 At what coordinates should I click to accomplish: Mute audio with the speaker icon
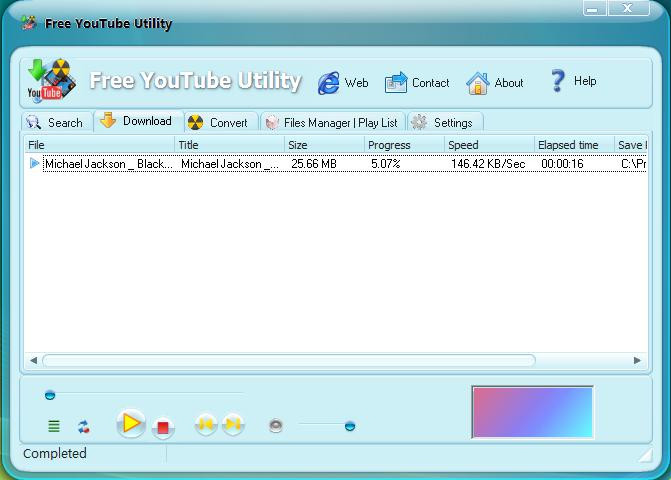[x=276, y=426]
